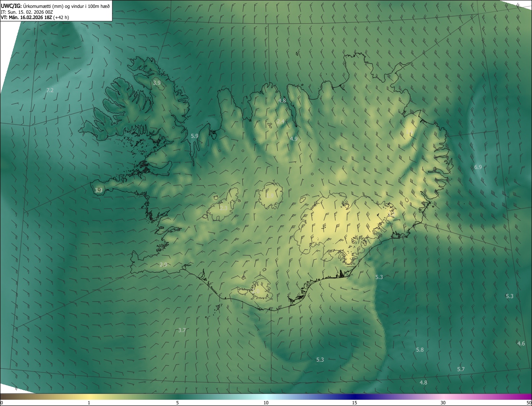
Task: Click the 50 tick label on the color scale
Action: click(529, 403)
